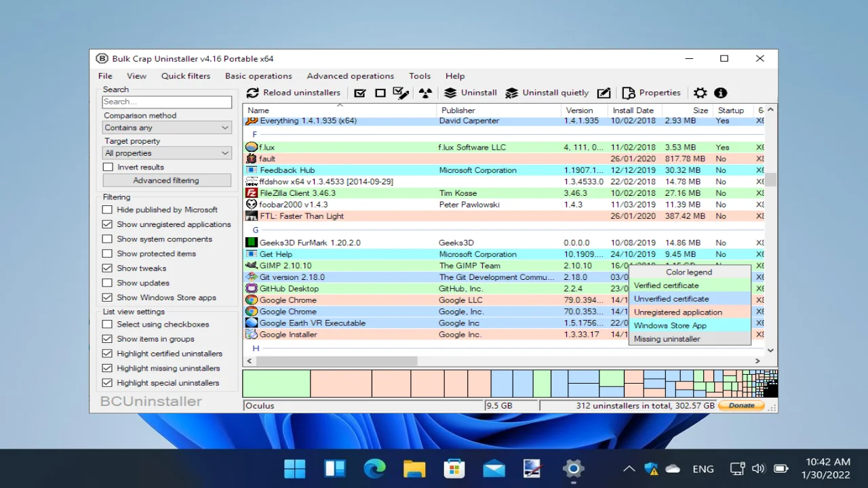This screenshot has height=488, width=868.
Task: Open Microsoft Store from the taskbar
Action: 454,468
